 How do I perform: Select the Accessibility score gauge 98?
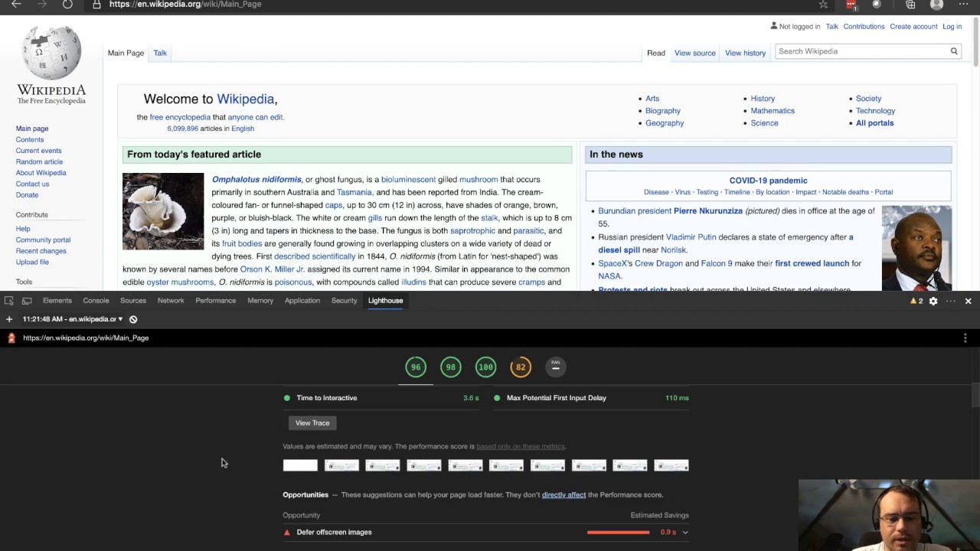click(451, 367)
